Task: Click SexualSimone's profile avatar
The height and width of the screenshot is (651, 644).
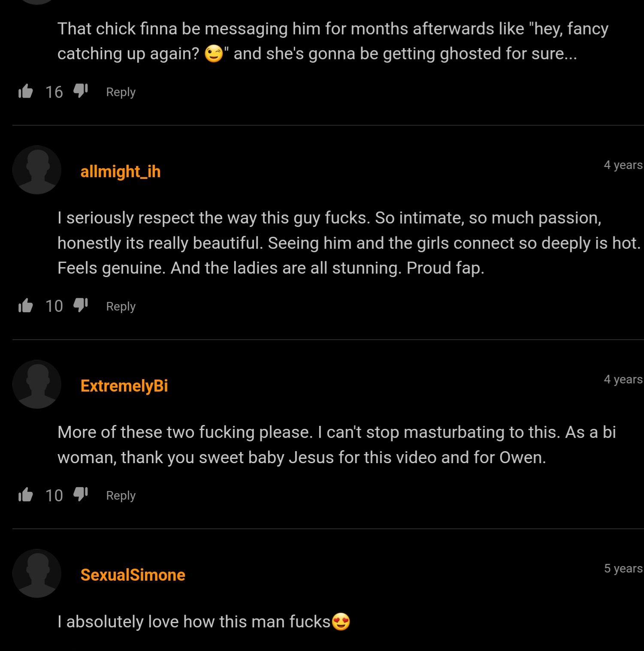Action: coord(36,573)
